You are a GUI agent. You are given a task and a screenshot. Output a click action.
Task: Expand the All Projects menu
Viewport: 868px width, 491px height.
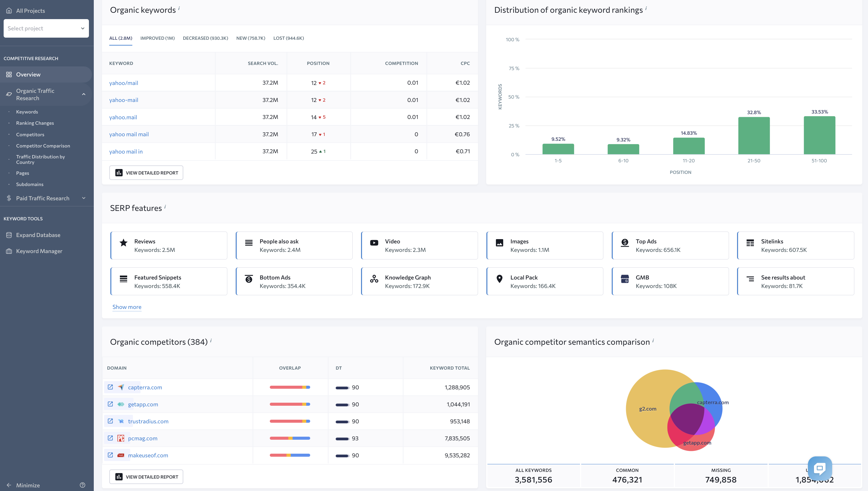point(30,10)
